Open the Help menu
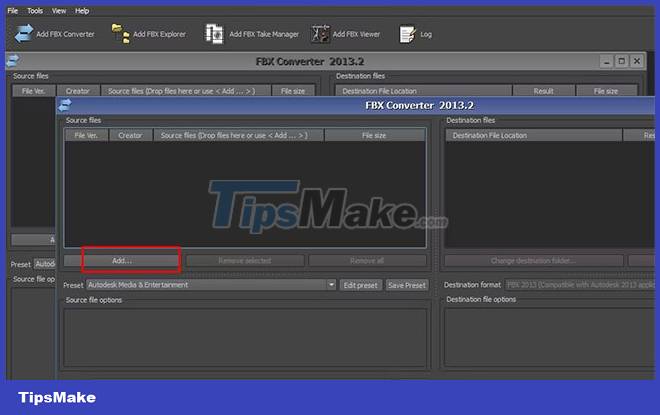Image resolution: width=660 pixels, height=415 pixels. coord(82,11)
